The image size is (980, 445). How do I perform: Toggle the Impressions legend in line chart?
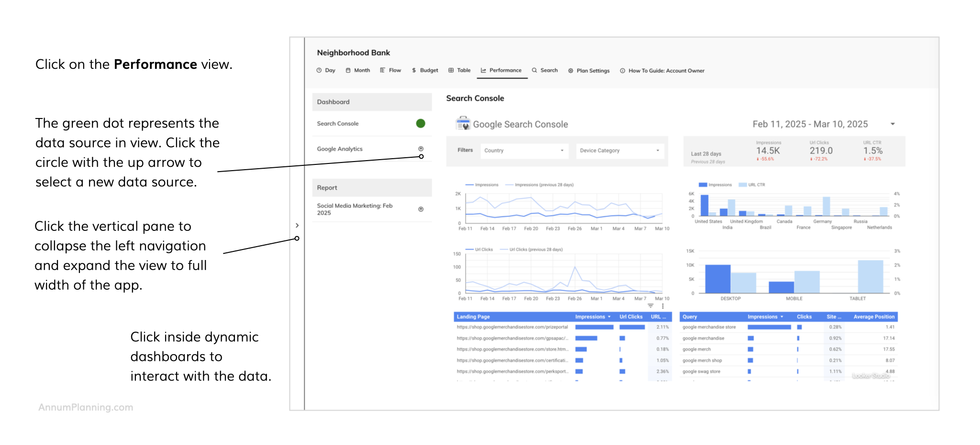coord(482,185)
